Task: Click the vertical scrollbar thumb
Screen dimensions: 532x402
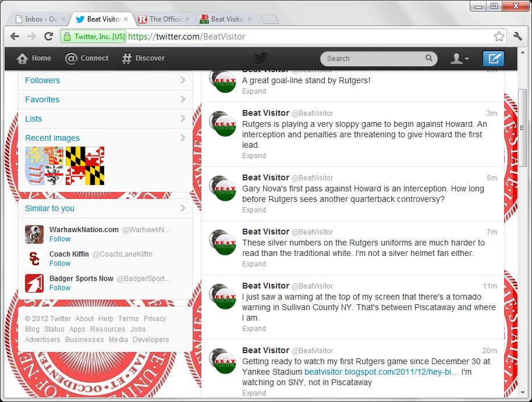Action: (523, 127)
